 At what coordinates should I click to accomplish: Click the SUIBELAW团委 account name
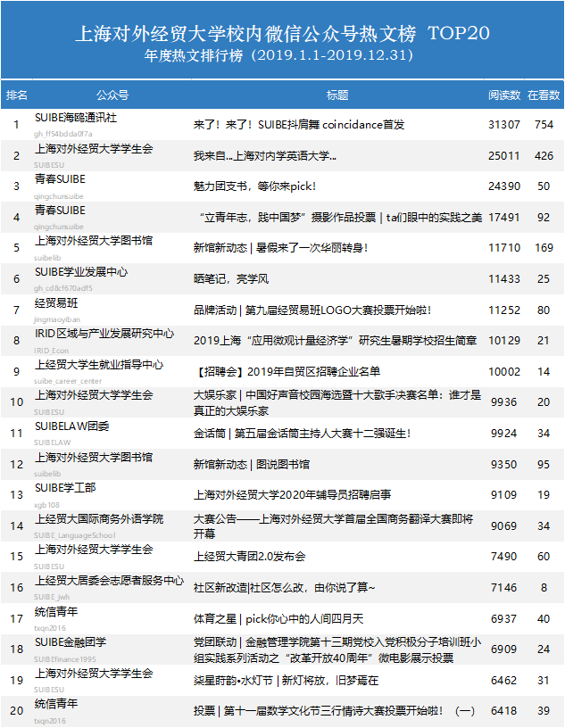[x=72, y=426]
